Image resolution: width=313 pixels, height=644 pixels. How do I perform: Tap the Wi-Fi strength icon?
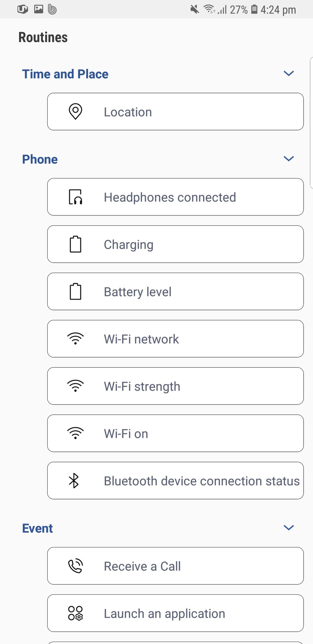click(x=75, y=386)
